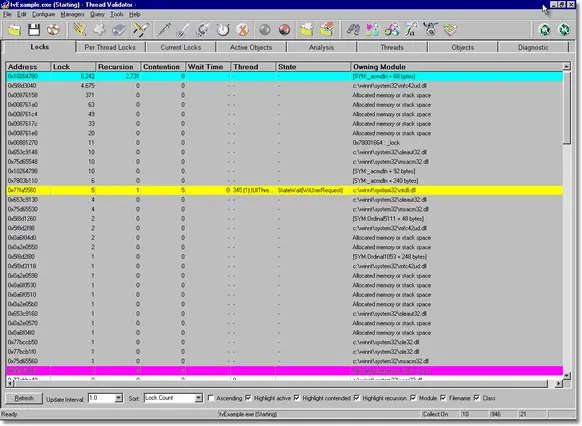Sort by the Address column header
This screenshot has height=426, width=582.
tap(28, 67)
